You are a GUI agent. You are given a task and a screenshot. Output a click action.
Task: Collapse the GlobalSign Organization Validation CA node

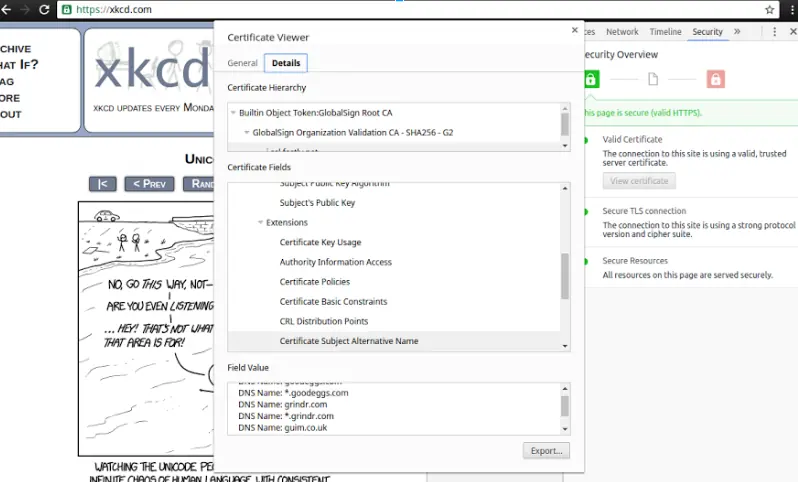[x=247, y=132]
